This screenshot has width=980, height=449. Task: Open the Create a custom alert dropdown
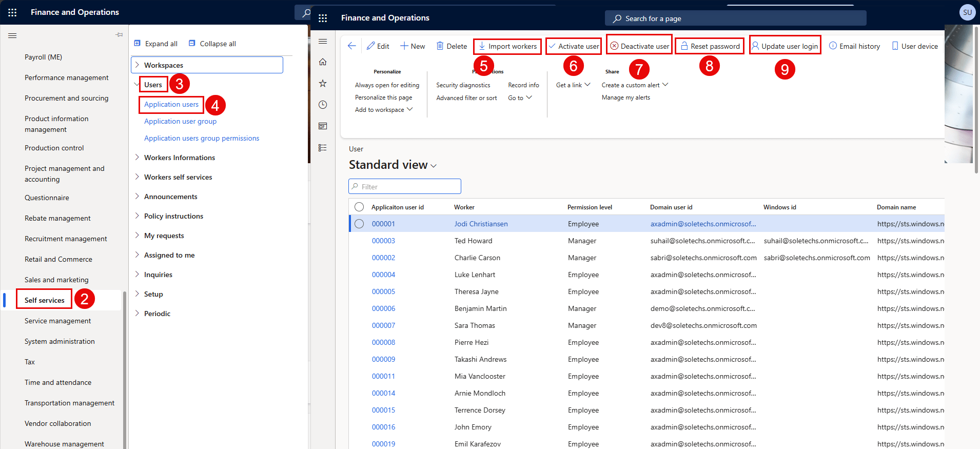tap(635, 85)
